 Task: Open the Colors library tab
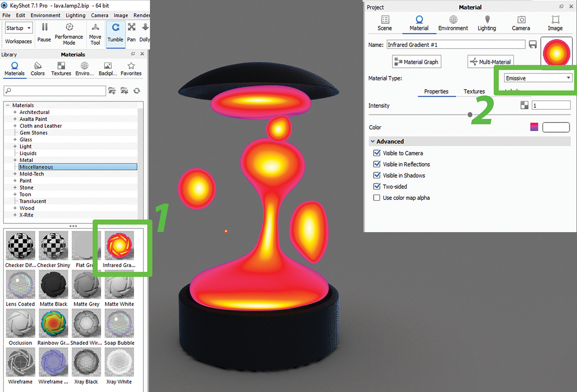point(38,69)
